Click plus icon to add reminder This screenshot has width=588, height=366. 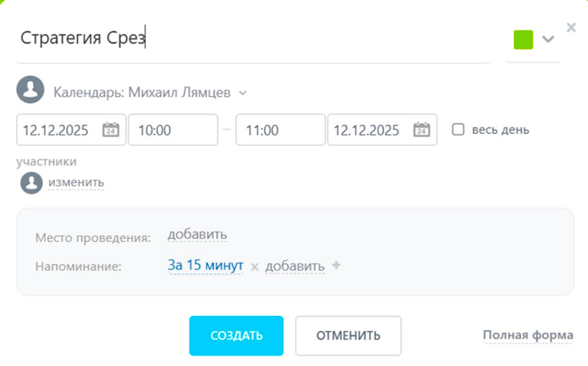[x=336, y=265]
